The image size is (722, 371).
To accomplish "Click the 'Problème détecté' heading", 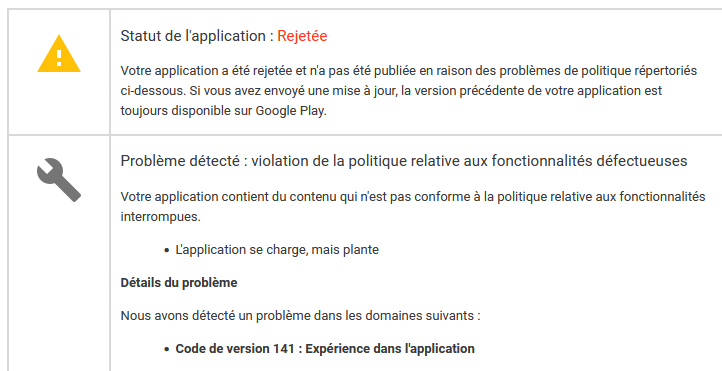I will 180,161.
